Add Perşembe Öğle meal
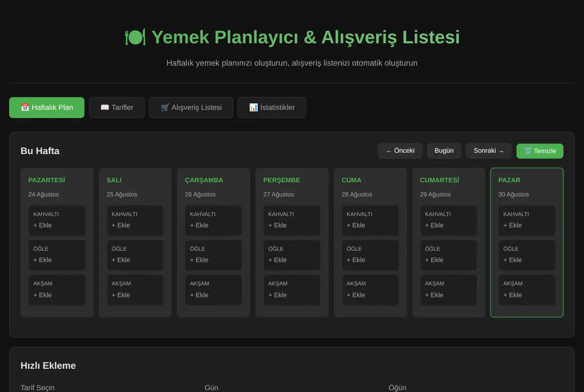The image size is (584, 392). [x=292, y=255]
